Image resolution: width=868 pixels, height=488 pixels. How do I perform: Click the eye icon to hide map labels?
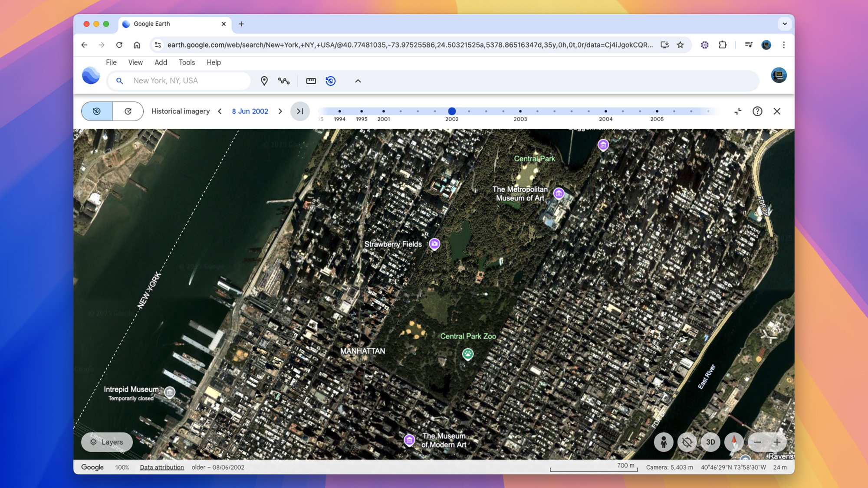pos(687,442)
